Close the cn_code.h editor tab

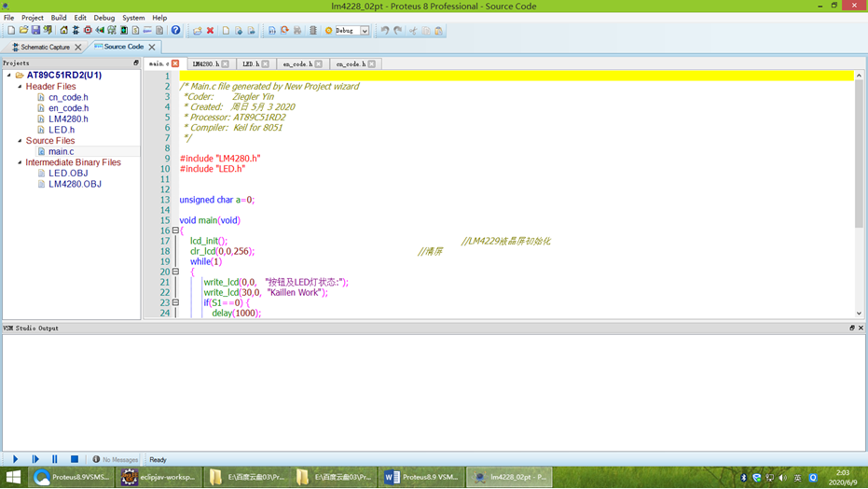[x=372, y=63]
